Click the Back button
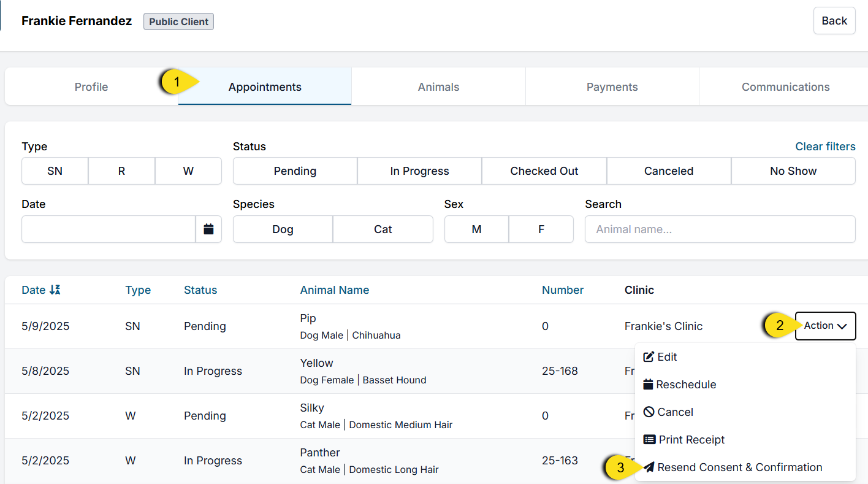 (x=834, y=21)
